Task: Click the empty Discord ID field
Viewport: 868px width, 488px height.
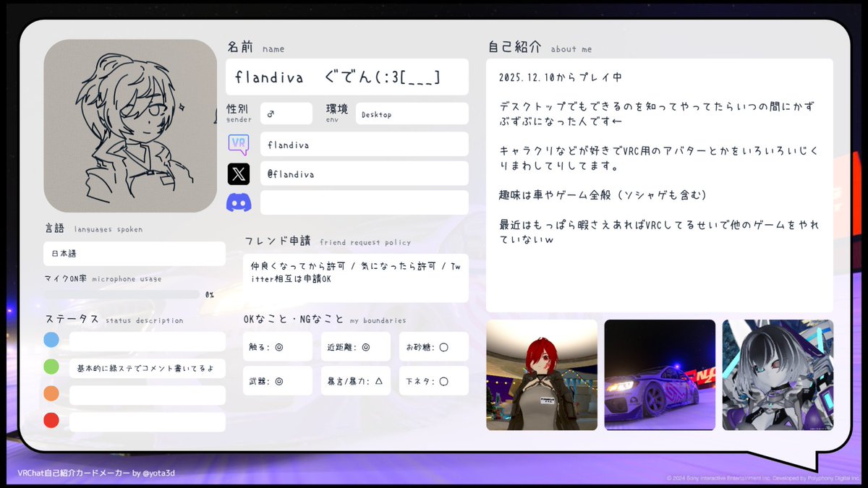Action: click(365, 202)
